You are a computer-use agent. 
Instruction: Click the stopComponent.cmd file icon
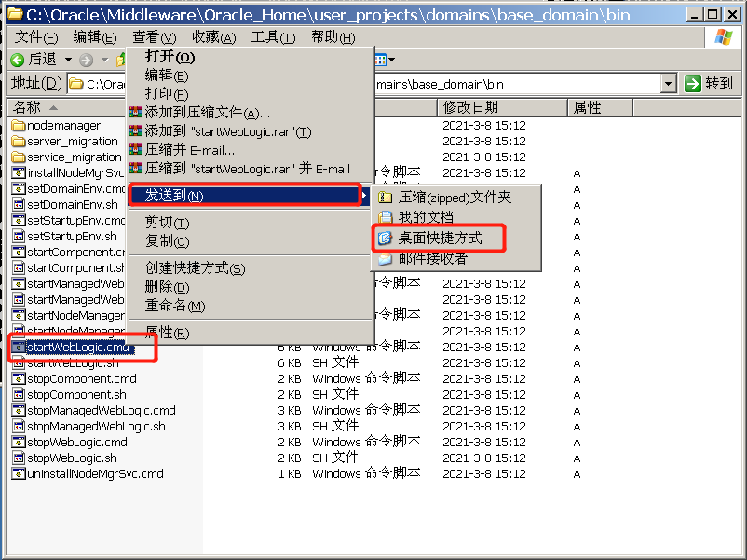tap(18, 378)
